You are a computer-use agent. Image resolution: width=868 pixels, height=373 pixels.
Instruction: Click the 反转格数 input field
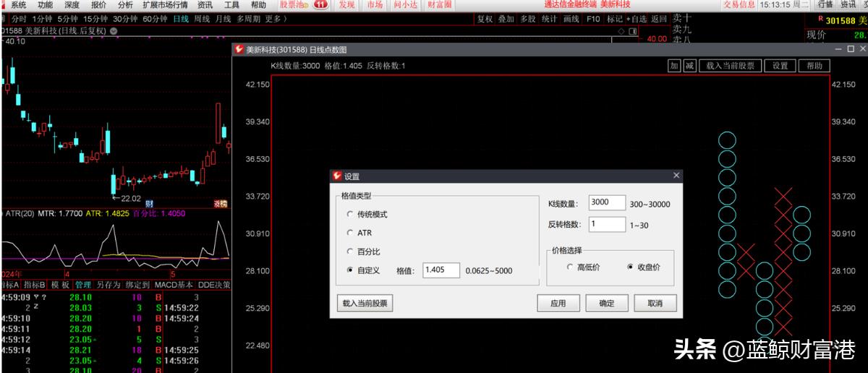pos(607,224)
